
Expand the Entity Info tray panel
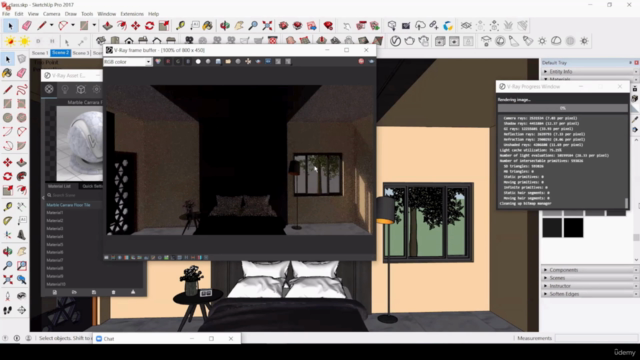click(x=590, y=71)
